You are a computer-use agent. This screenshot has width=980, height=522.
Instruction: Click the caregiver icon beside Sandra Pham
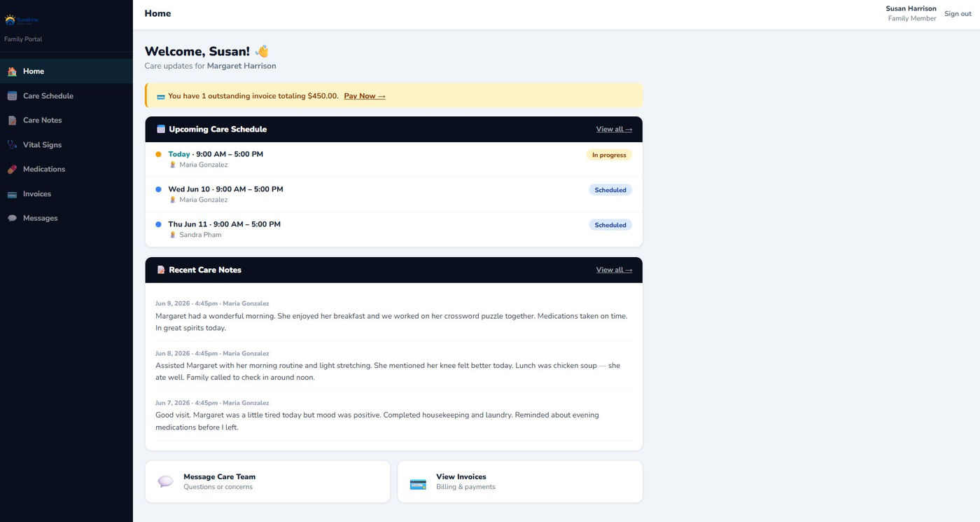pos(173,235)
